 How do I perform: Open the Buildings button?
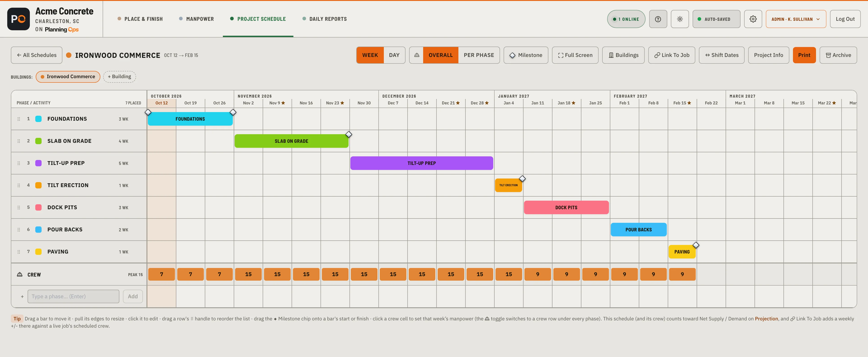623,55
